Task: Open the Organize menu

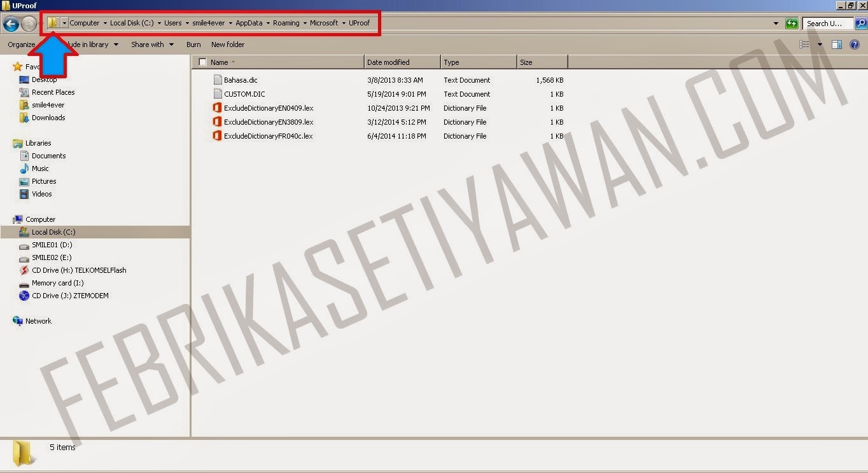Action: click(22, 45)
